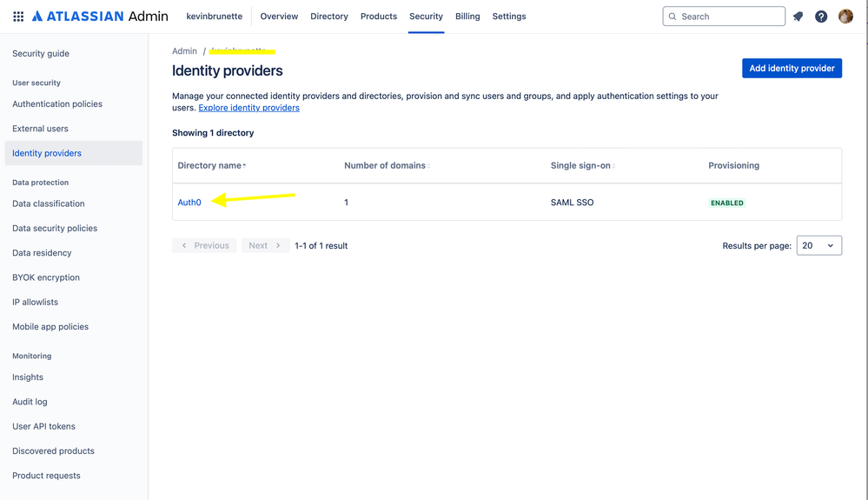Switch to the Settings tab
The image size is (868, 500).
(x=509, y=17)
